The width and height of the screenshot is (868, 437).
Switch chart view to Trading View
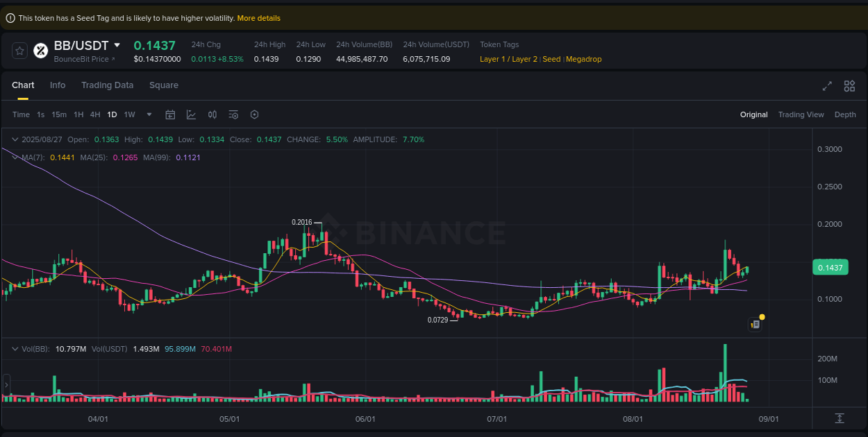coord(801,114)
